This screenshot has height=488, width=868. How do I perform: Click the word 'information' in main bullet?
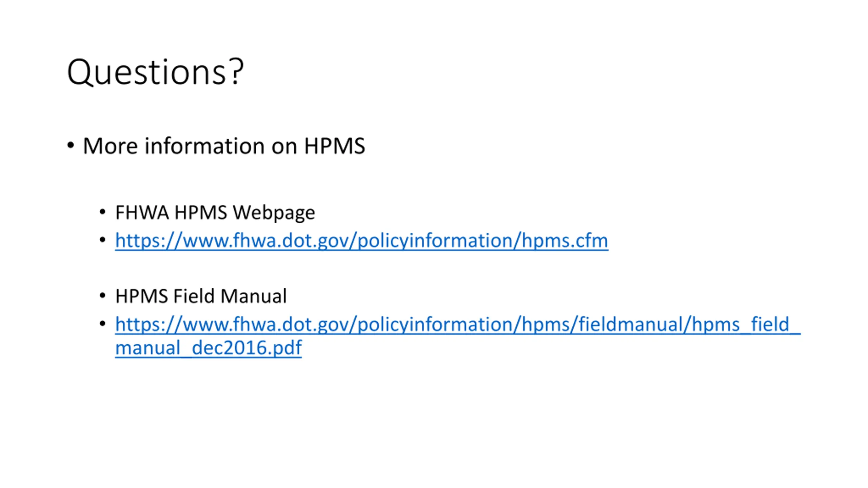[x=204, y=146]
